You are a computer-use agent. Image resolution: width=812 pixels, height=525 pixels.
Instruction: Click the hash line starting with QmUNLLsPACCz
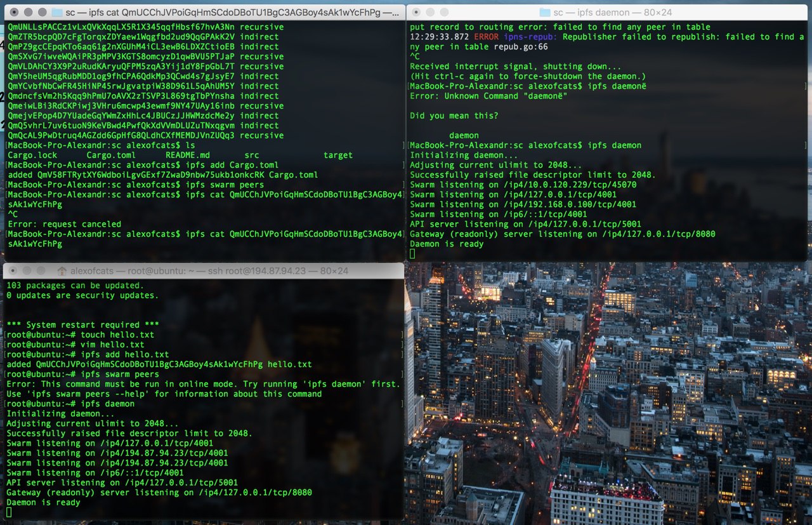coord(145,27)
